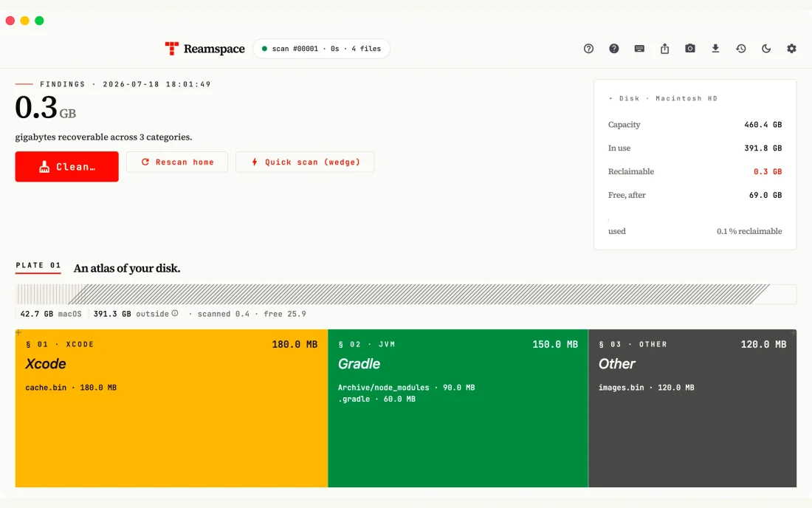Open settings gear icon

(x=791, y=49)
